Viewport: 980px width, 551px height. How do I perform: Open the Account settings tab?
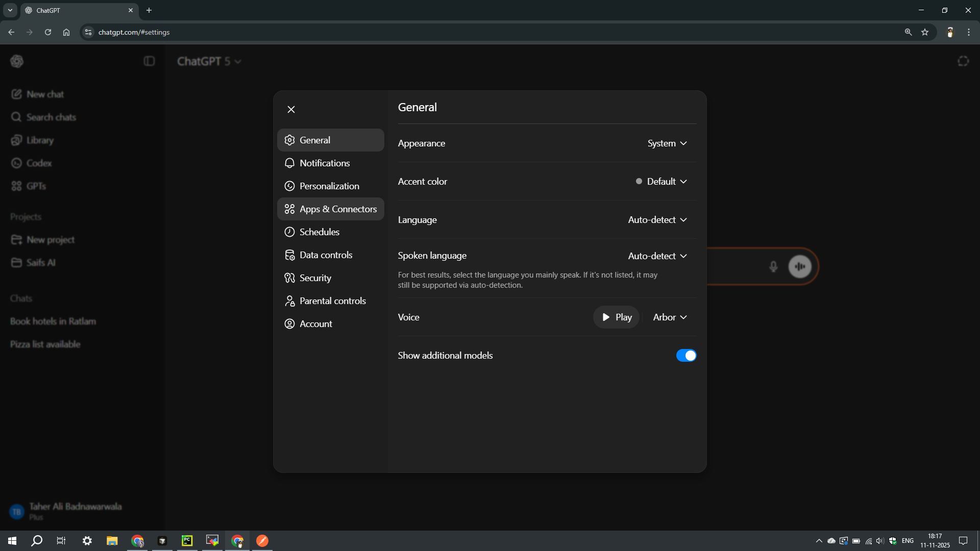(330, 323)
